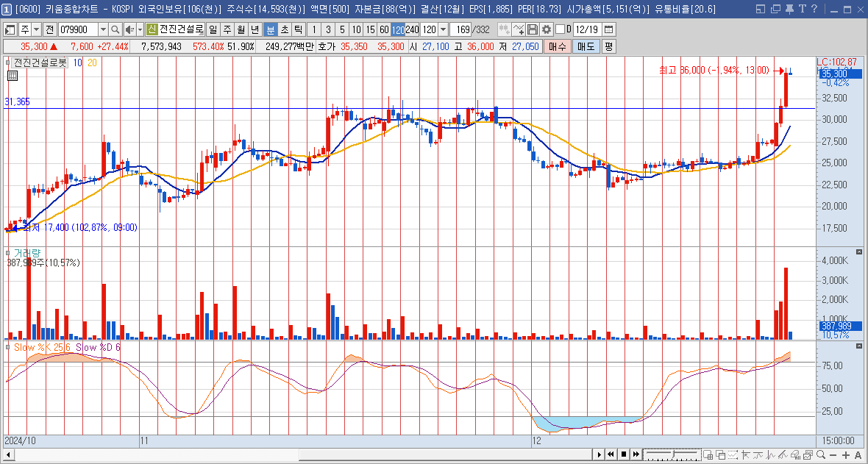Choose the 5 minute interval button
Viewport: 868px width, 464px height.
tap(342, 29)
